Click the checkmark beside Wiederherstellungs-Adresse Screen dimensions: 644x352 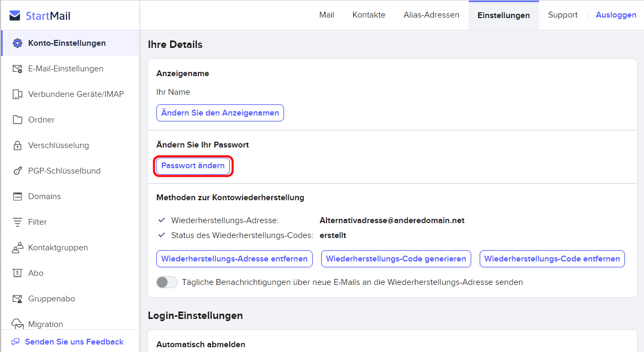coord(162,220)
